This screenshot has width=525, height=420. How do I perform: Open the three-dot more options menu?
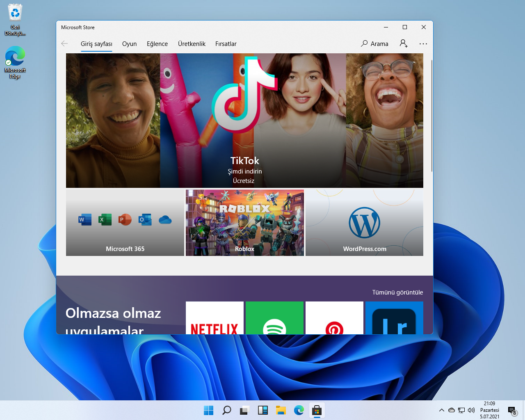[423, 43]
